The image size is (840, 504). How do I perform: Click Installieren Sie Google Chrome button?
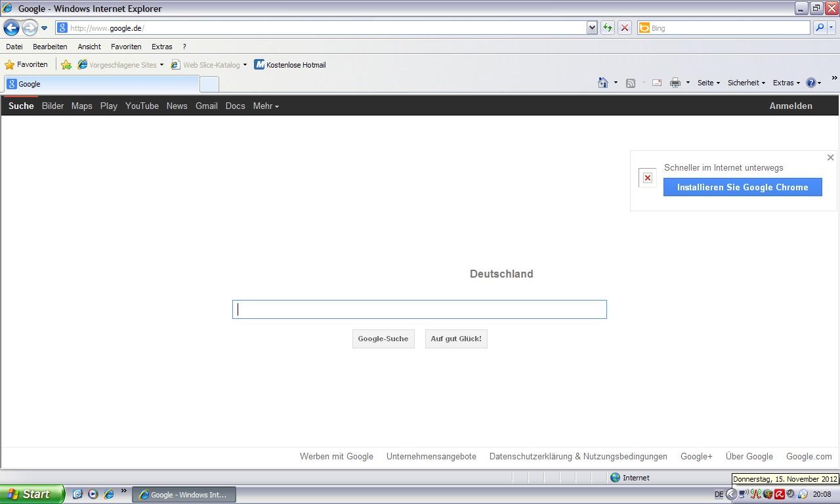click(742, 187)
